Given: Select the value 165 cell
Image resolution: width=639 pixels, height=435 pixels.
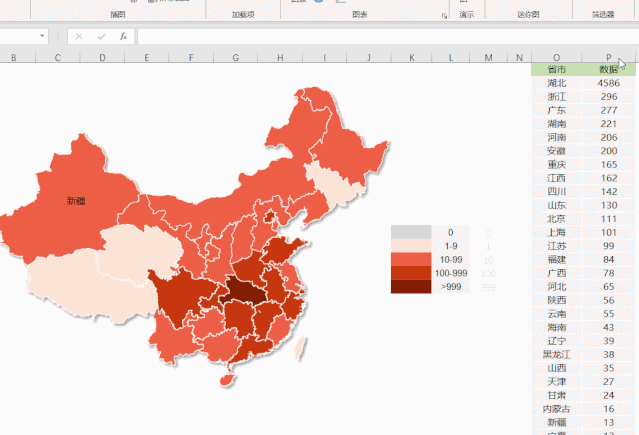Looking at the screenshot, I should pyautogui.click(x=609, y=164).
